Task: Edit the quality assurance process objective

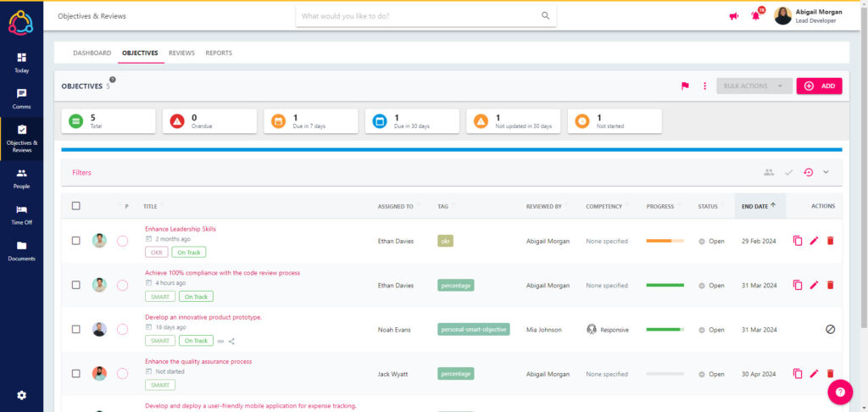Action: (814, 374)
